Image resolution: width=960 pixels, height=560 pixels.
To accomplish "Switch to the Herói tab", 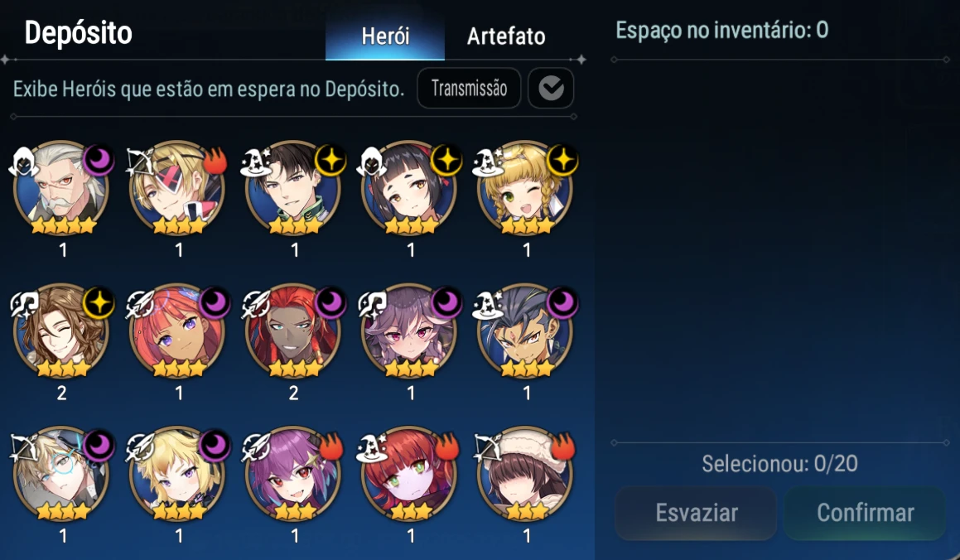I will pos(385,36).
